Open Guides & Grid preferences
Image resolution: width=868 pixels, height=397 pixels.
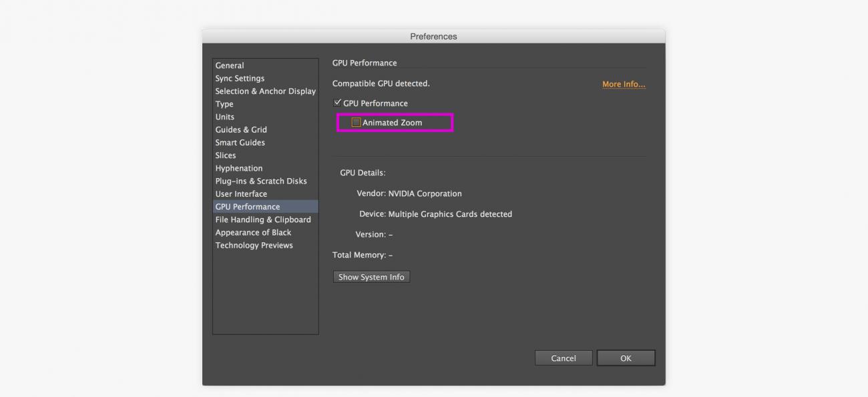265,129
